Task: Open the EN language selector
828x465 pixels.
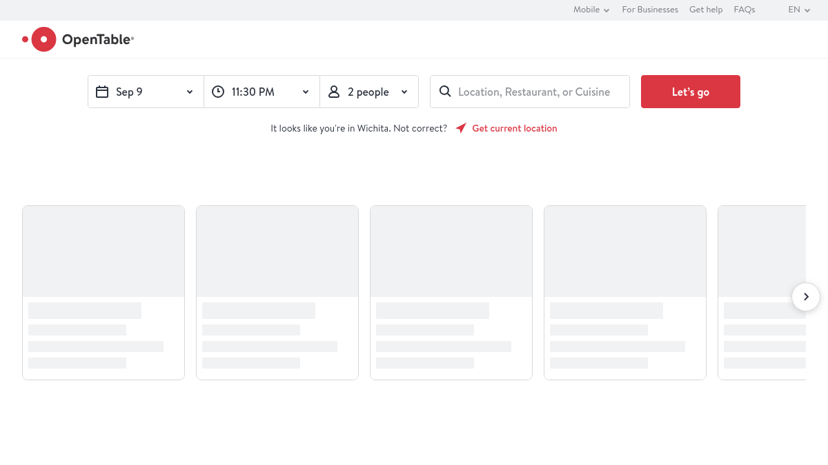Action: 799,10
